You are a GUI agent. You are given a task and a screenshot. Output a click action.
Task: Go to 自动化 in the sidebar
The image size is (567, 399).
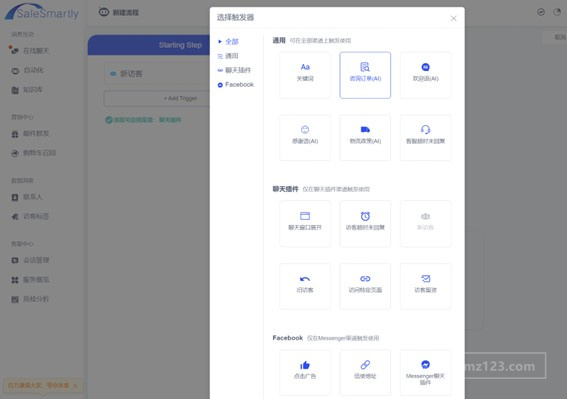tap(28, 70)
